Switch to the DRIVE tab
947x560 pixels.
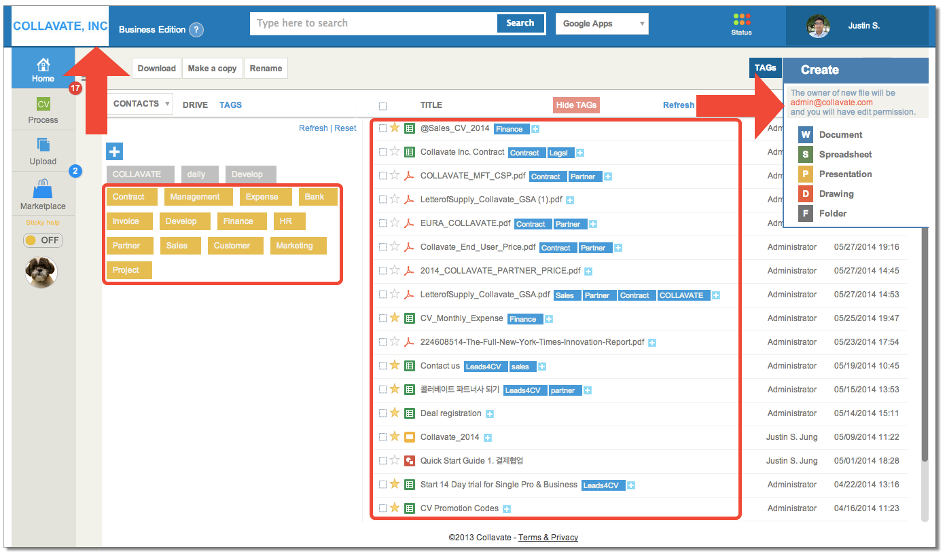click(x=195, y=105)
